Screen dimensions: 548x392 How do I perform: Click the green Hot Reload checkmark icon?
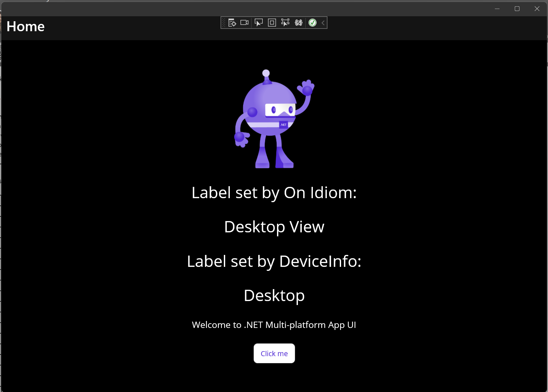click(x=313, y=23)
